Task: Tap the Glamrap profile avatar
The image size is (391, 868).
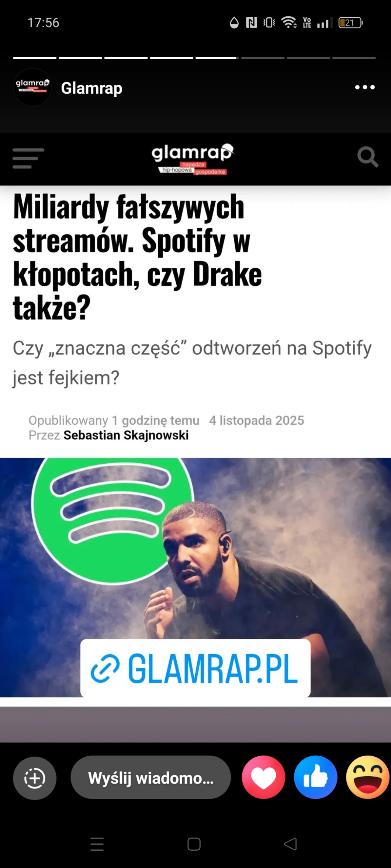Action: pos(32,87)
